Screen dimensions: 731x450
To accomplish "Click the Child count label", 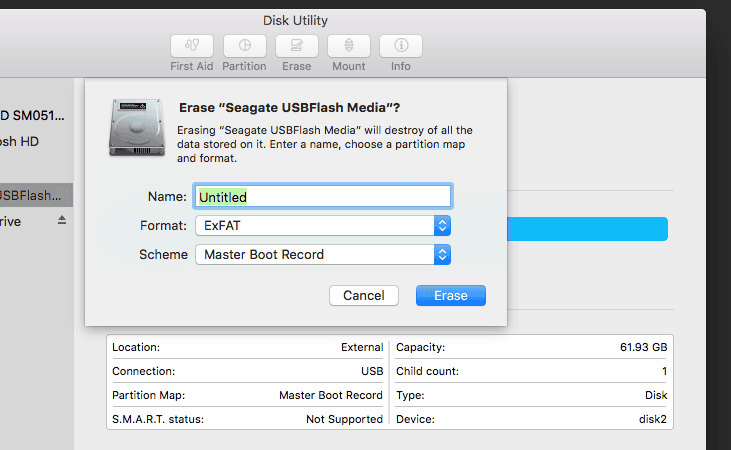I will 428,371.
